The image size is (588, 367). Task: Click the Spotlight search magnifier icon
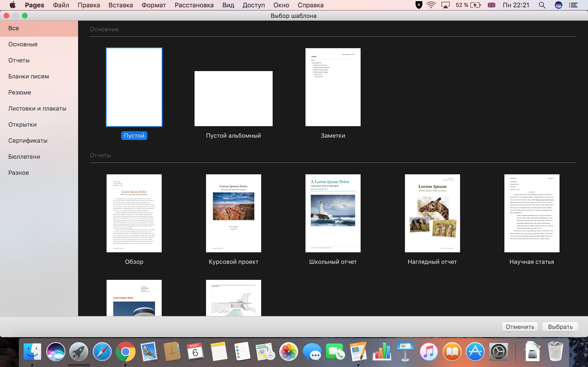point(542,5)
